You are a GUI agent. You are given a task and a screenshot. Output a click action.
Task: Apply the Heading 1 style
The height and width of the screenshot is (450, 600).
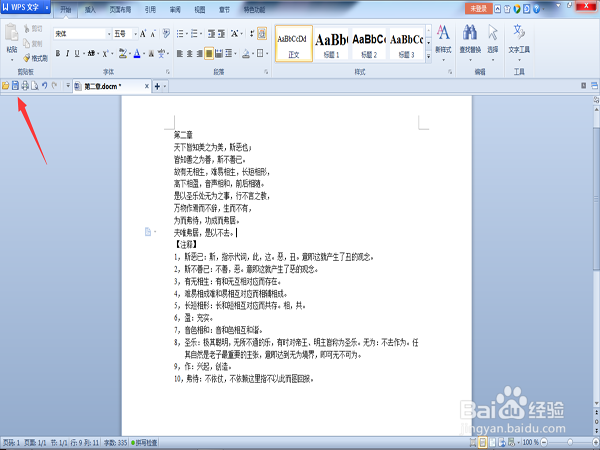pyautogui.click(x=331, y=44)
